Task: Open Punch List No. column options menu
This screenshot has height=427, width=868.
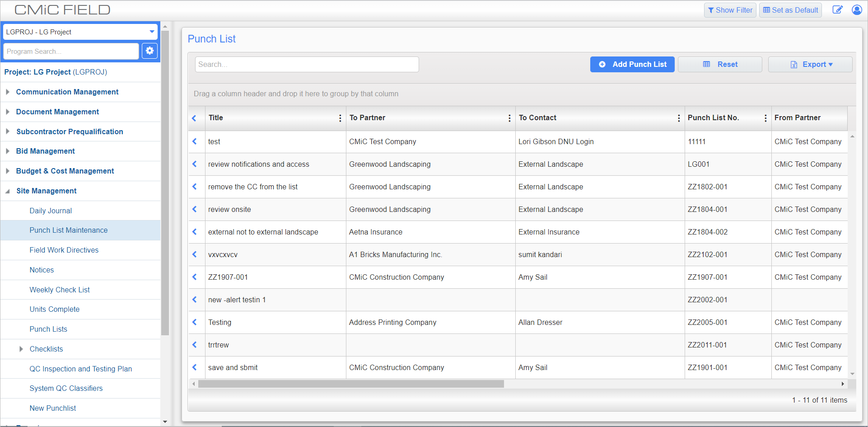Action: click(x=765, y=118)
